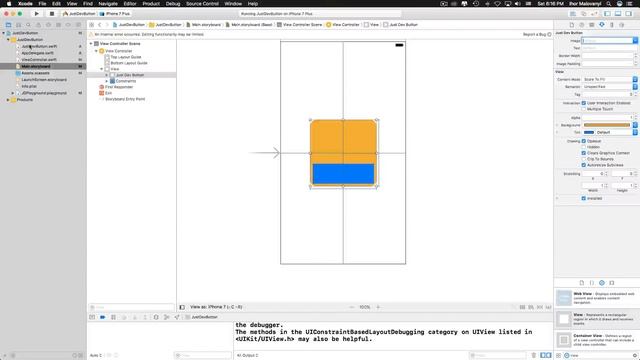The width and height of the screenshot is (640, 360).
Task: Show the File inspector tab icon
Action: click(x=572, y=25)
